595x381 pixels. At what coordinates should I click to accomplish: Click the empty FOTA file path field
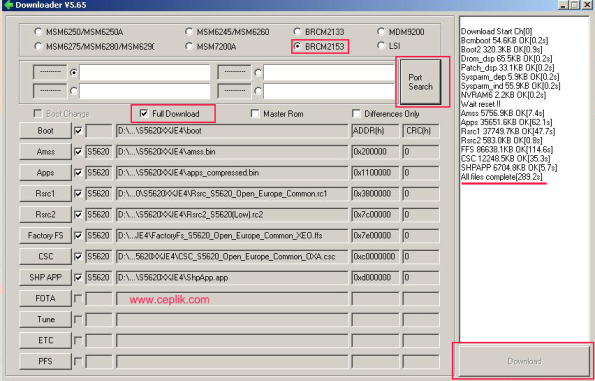tap(232, 299)
